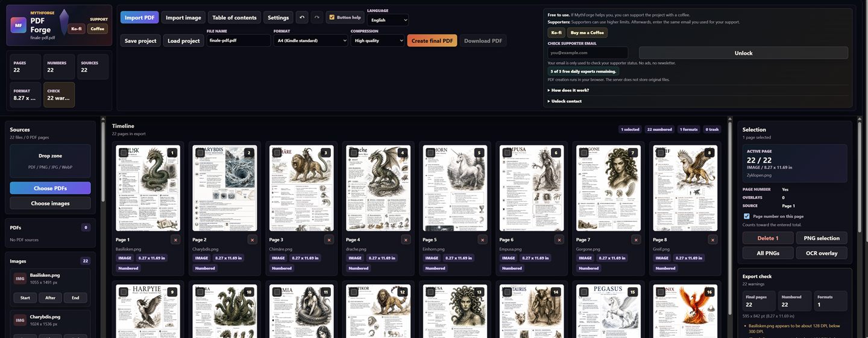Click the Drop zone area
868x338 pixels.
click(x=50, y=161)
